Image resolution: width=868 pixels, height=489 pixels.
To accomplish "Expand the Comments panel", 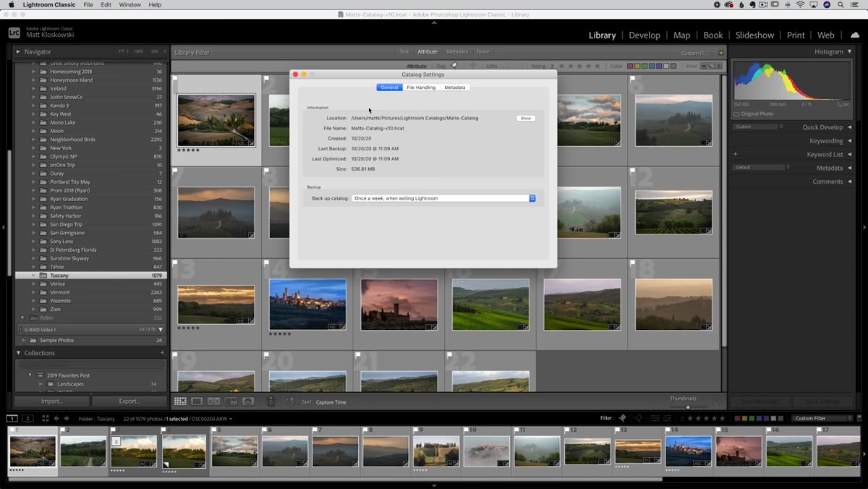I will [x=849, y=182].
